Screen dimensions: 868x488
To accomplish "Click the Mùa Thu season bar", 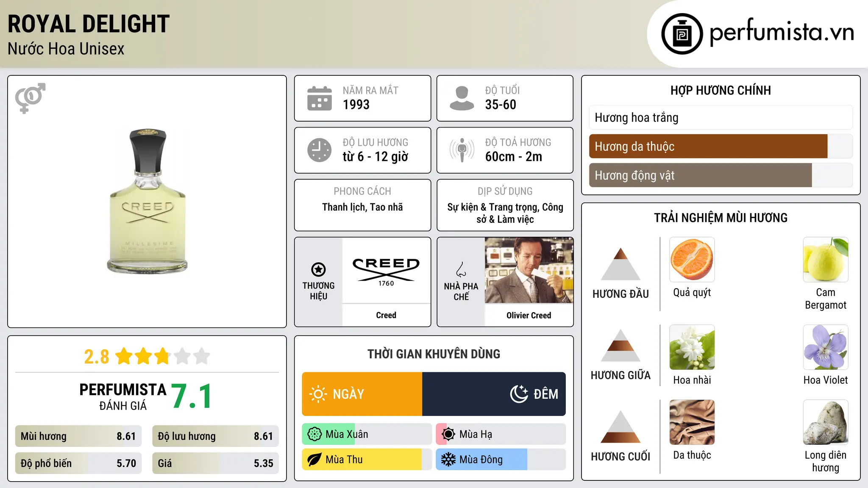I will tap(367, 460).
